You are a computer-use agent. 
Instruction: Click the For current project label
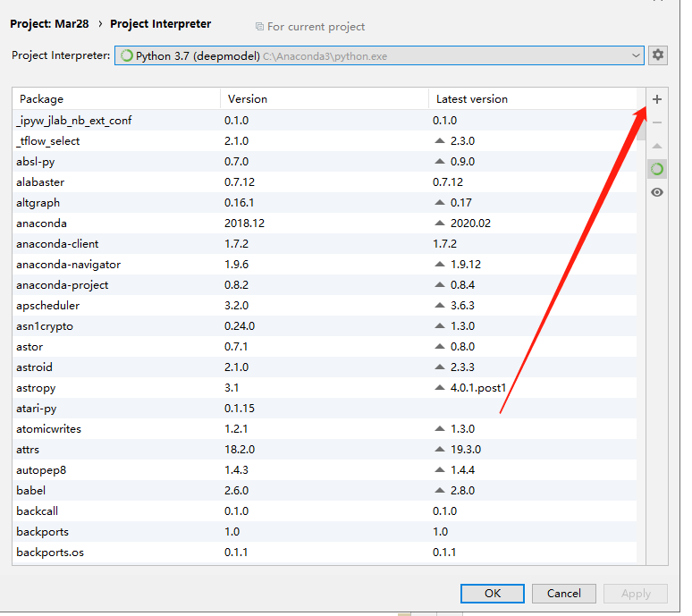316,27
